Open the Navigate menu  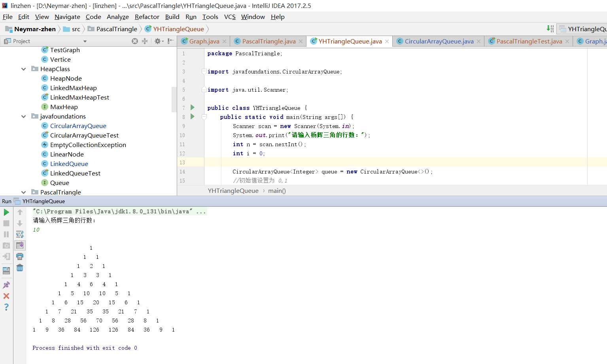point(67,17)
